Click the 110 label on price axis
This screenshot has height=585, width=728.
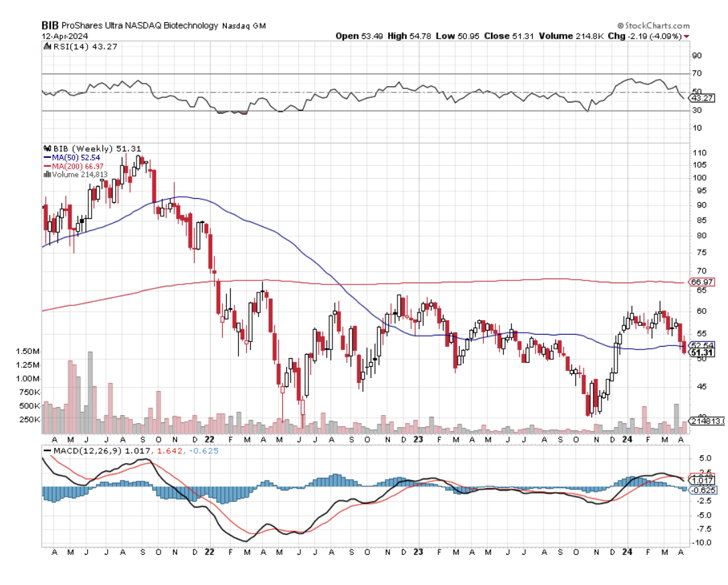coord(699,153)
